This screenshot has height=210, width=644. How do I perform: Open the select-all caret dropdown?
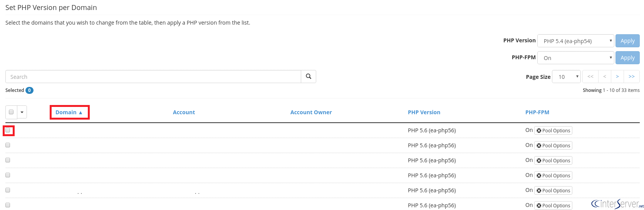click(22, 112)
